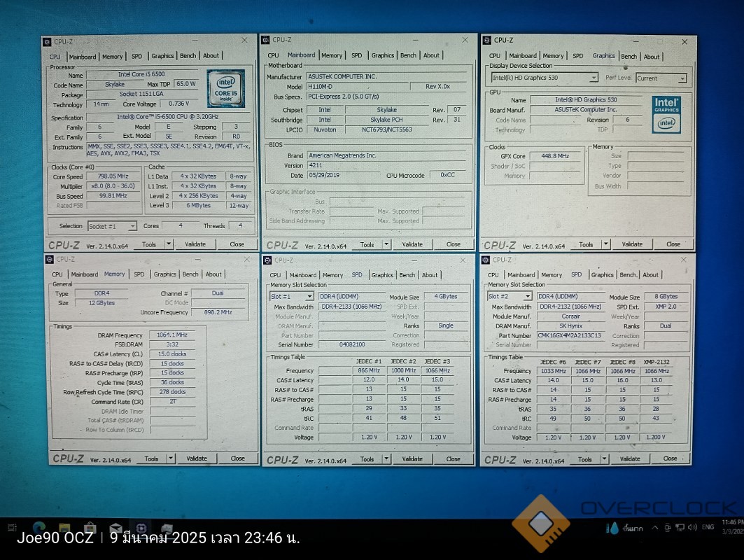The image size is (744, 560).
Task: Switch to the About tab in the Motherboard window
Action: pos(431,55)
